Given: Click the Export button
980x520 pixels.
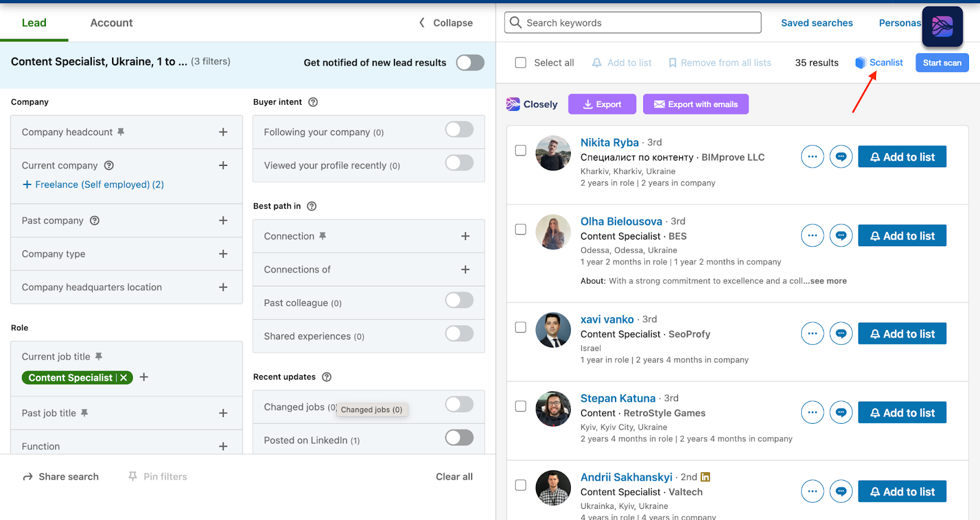Looking at the screenshot, I should (602, 104).
